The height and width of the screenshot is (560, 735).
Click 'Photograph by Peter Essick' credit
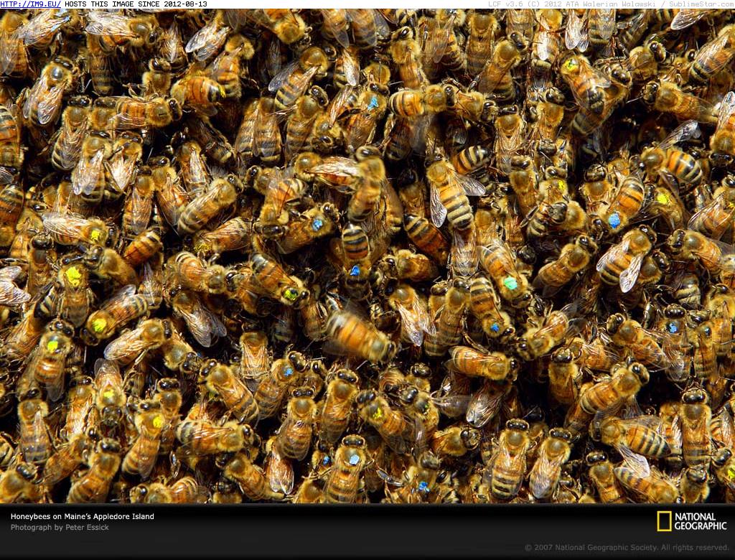point(60,528)
